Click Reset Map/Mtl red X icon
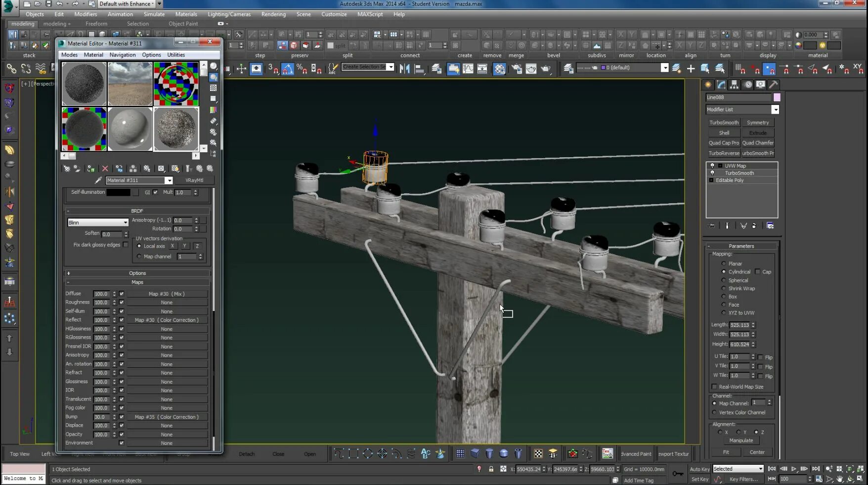 pos(105,169)
